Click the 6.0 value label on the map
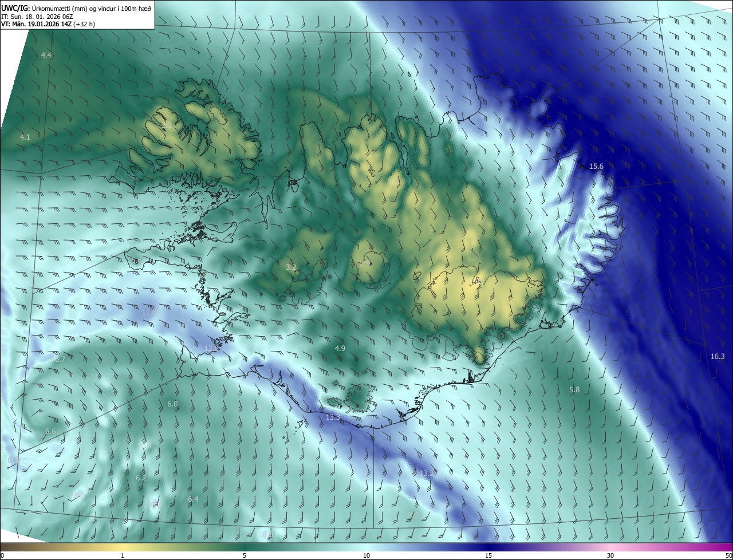The height and width of the screenshot is (560, 733). click(172, 404)
